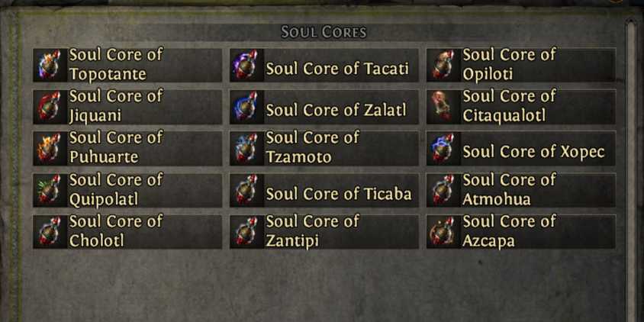Choose the Soul Core of Puhuarte icon
The image size is (644, 322).
click(49, 149)
